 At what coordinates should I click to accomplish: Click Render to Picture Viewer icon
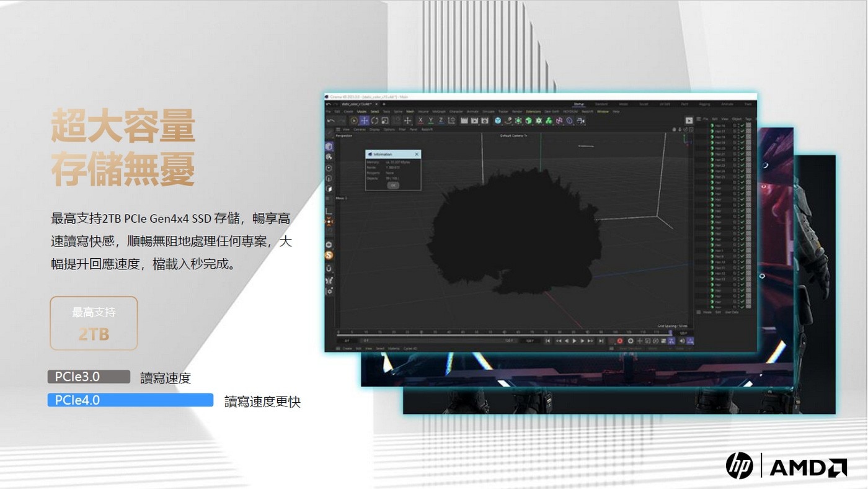click(x=474, y=121)
